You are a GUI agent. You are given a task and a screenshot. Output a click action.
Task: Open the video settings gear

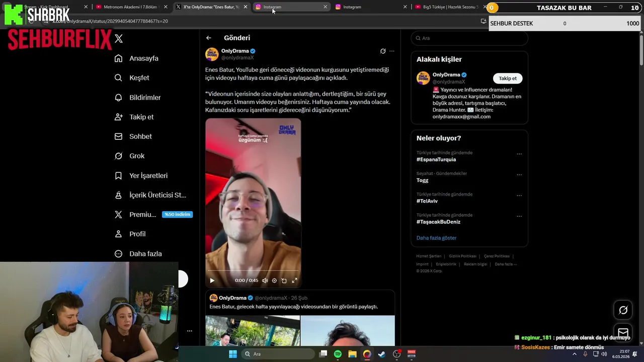[x=274, y=281]
